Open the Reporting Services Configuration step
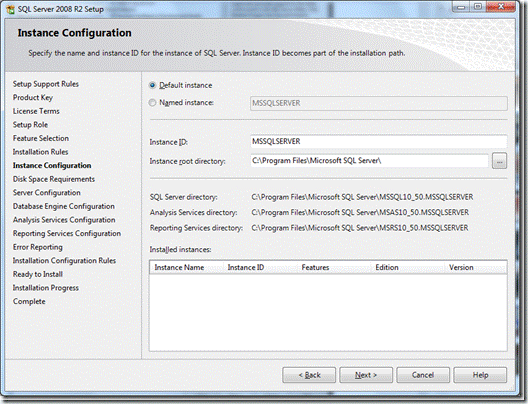The width and height of the screenshot is (528, 404). coord(67,233)
